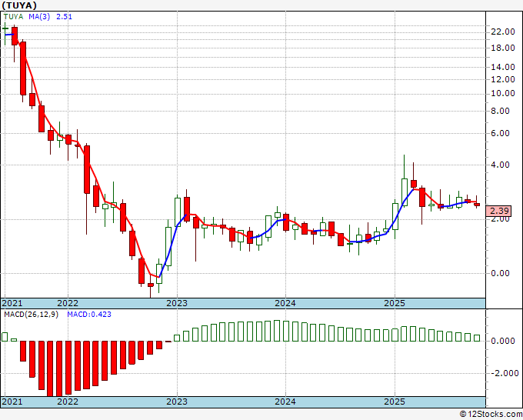The width and height of the screenshot is (523, 420).
Task: Click the 8.00 price axis label
Action: pyautogui.click(x=501, y=111)
